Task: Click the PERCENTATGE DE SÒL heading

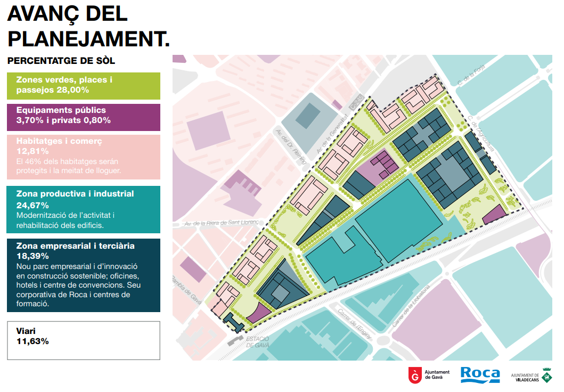Action: [61, 61]
